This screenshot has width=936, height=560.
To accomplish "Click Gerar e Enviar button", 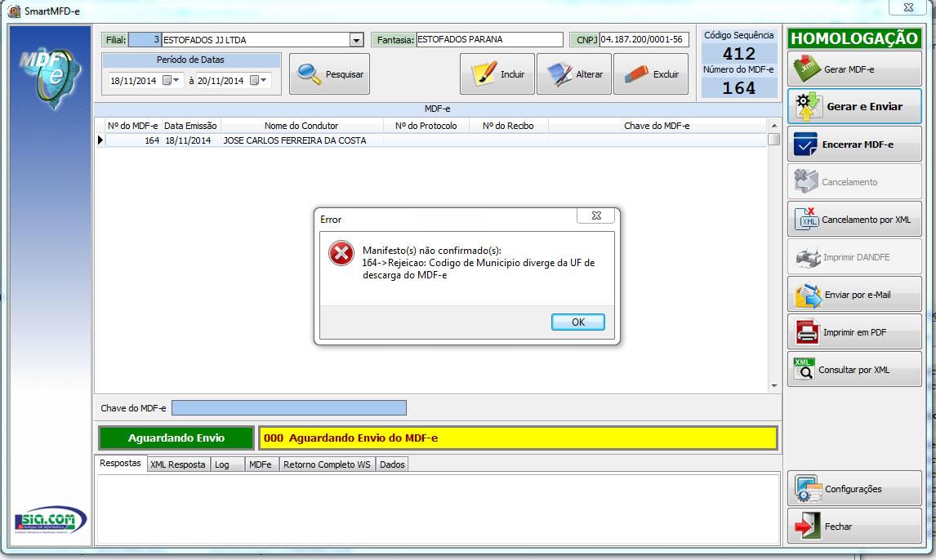I will [854, 107].
